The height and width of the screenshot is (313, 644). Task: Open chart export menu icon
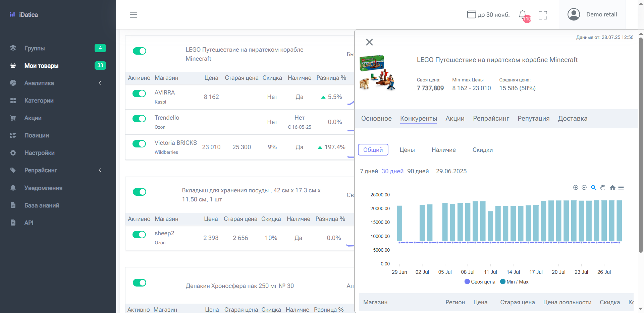coord(621,188)
